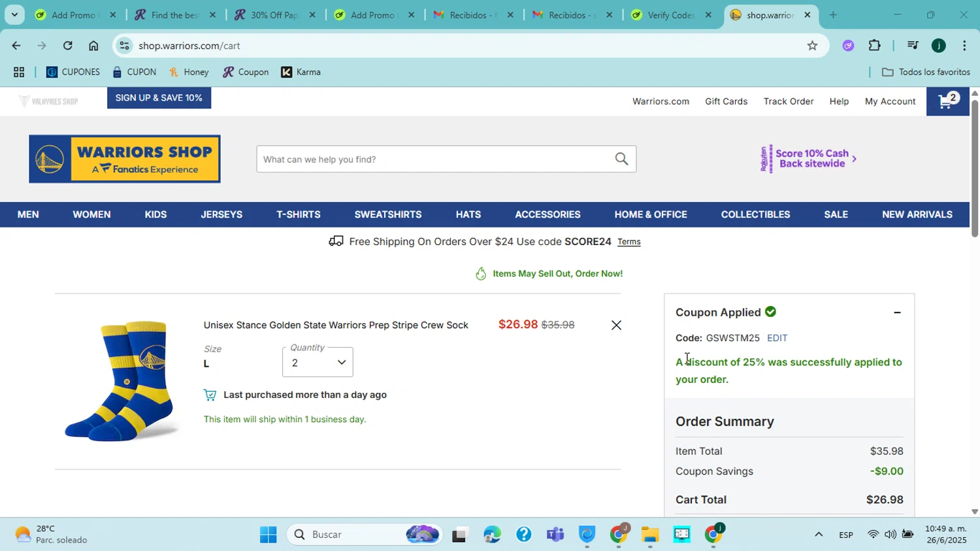Open the Track Order link
This screenshot has width=980, height=551.
coord(789,101)
